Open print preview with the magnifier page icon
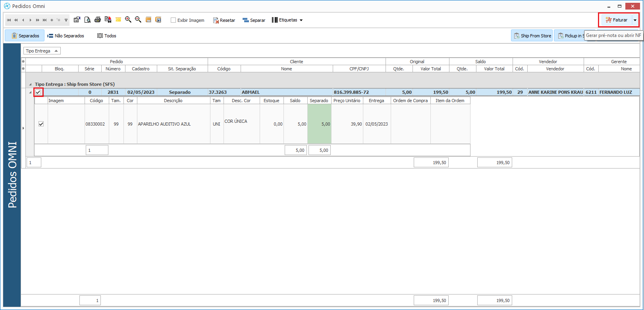Image resolution: width=644 pixels, height=310 pixels. pos(87,19)
